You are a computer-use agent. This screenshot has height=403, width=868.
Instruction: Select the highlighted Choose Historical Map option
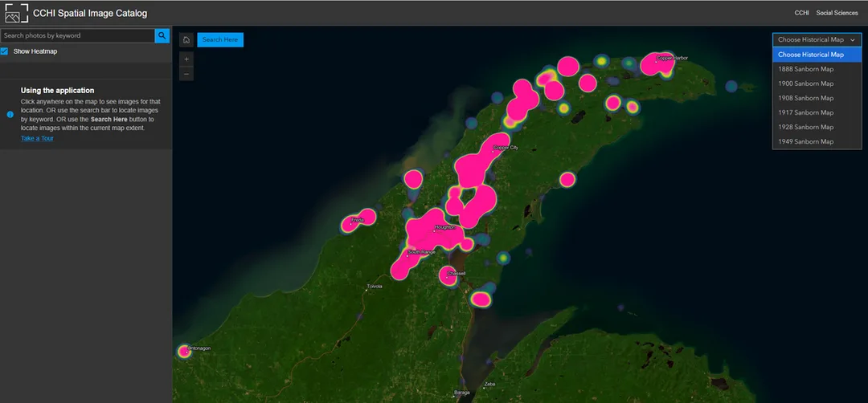(x=817, y=55)
